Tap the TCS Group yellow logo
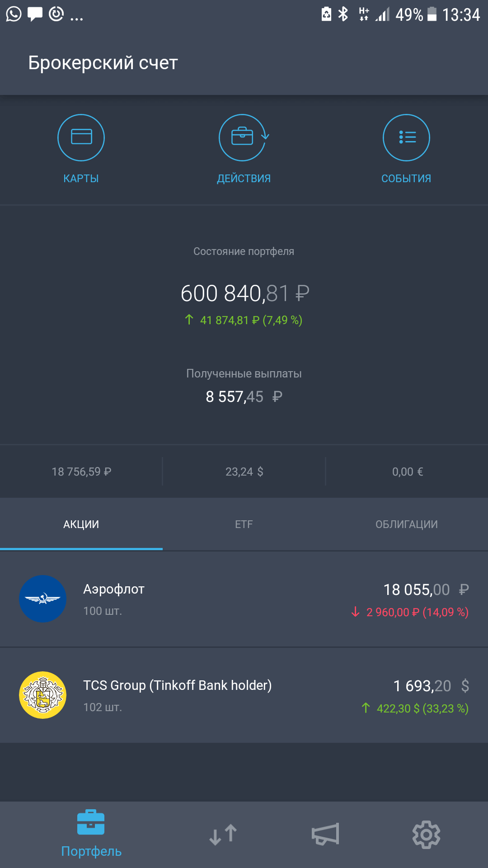488x868 pixels. pos(42,695)
